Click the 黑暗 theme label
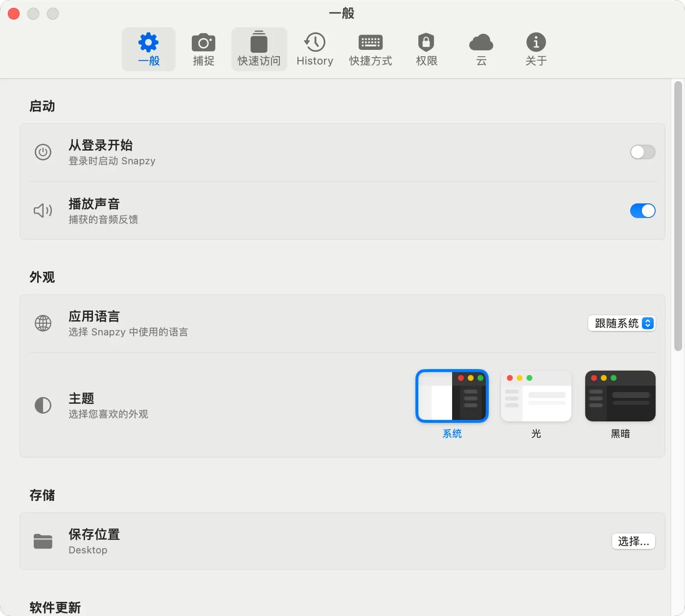This screenshot has width=685, height=616. (620, 434)
